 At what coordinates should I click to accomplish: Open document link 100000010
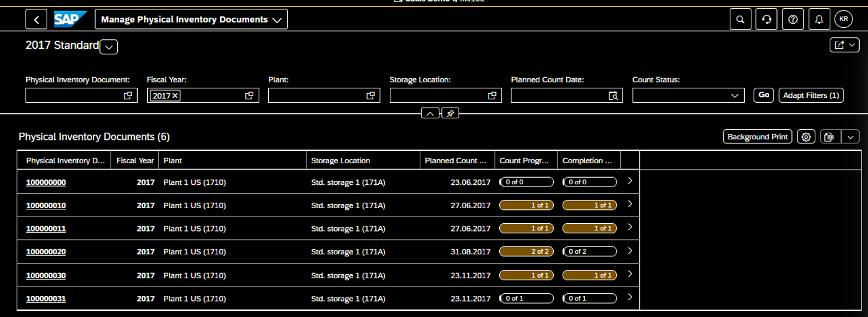[46, 205]
